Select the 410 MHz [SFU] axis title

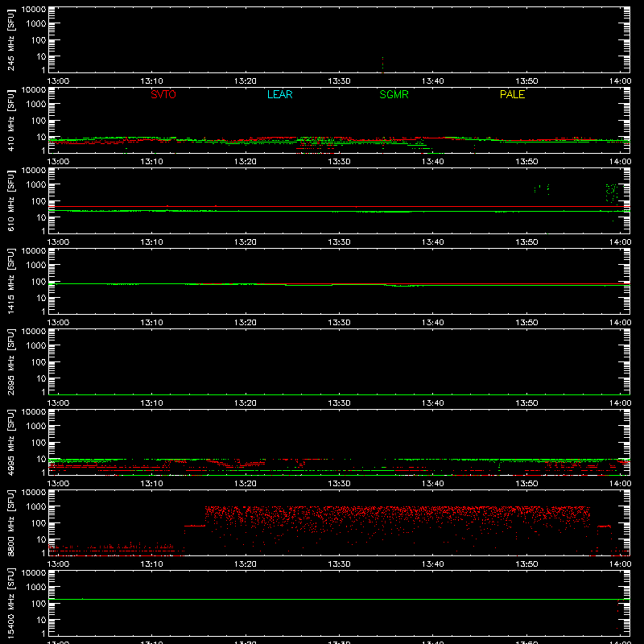tap(11, 120)
